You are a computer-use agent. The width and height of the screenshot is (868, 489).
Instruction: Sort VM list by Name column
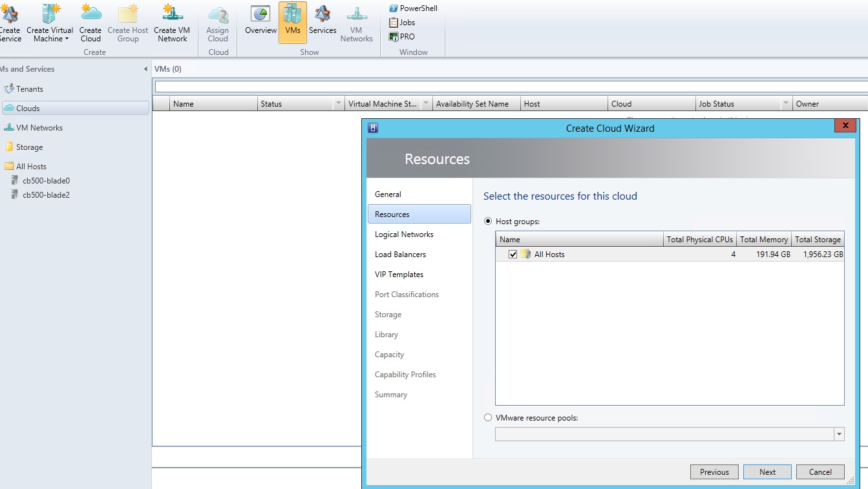coord(214,104)
